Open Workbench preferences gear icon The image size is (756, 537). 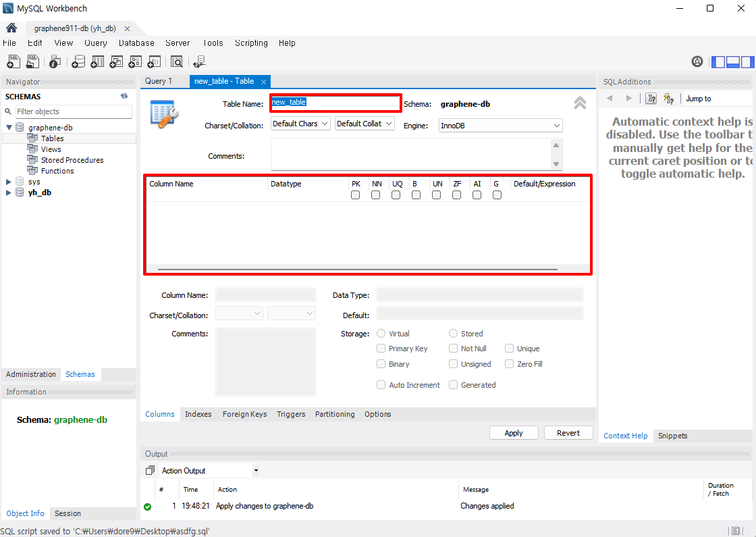(x=697, y=61)
